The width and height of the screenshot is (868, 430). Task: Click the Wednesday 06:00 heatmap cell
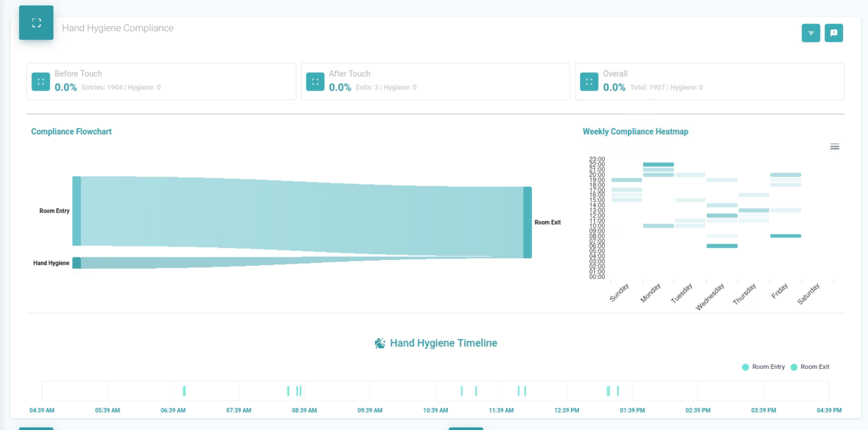tap(722, 246)
